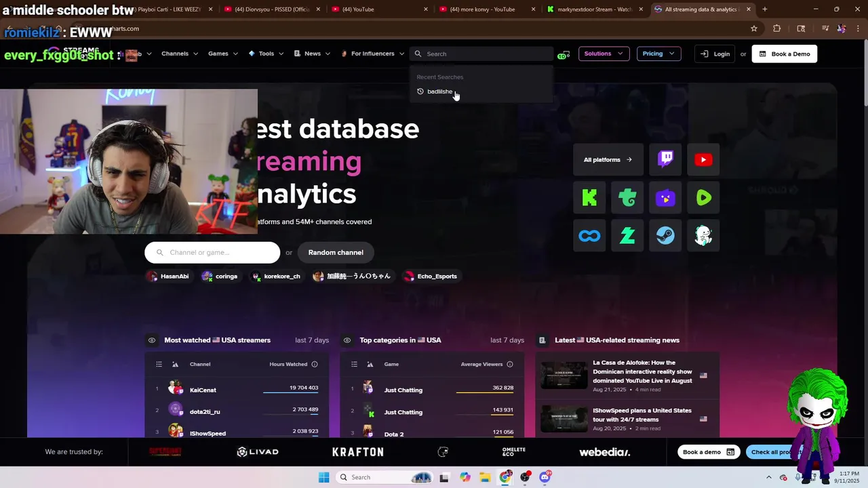Viewport: 868px width, 488px height.
Task: Open the Rumble platform tile
Action: [x=703, y=198]
